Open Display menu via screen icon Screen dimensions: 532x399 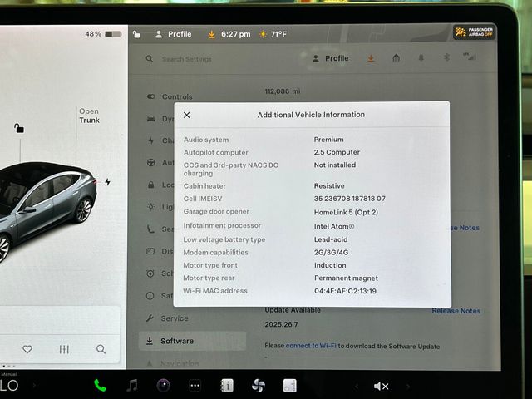(150, 251)
